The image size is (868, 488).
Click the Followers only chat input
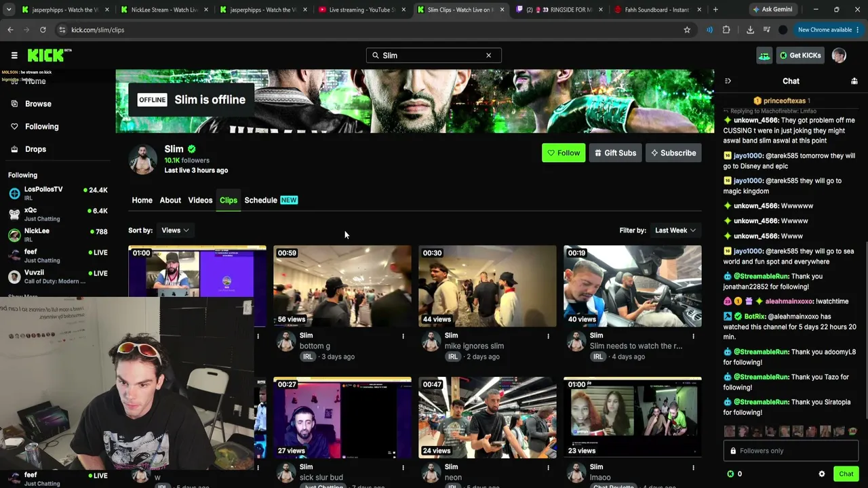pyautogui.click(x=791, y=451)
